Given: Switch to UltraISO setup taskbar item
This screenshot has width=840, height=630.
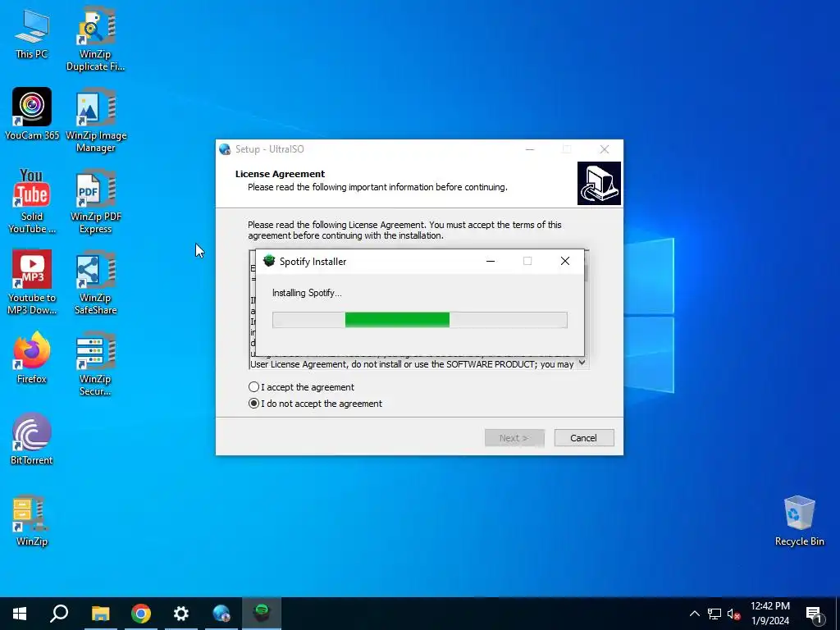Looking at the screenshot, I should click(x=221, y=614).
